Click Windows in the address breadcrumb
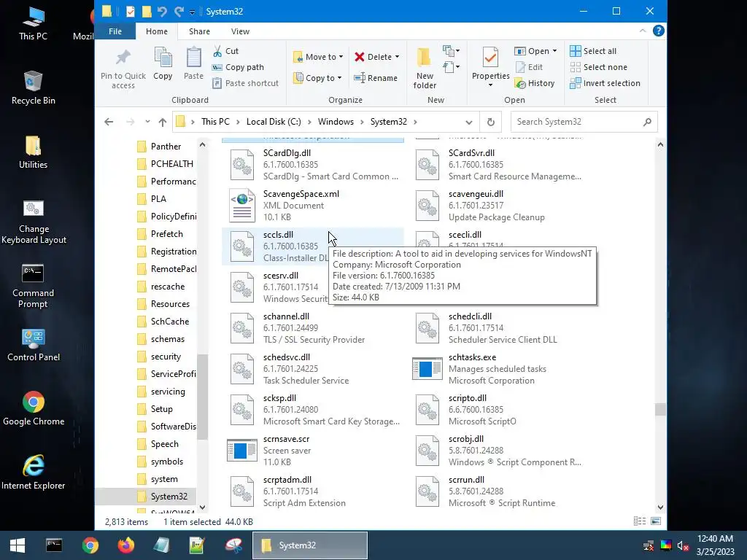747x560 pixels. [x=336, y=122]
